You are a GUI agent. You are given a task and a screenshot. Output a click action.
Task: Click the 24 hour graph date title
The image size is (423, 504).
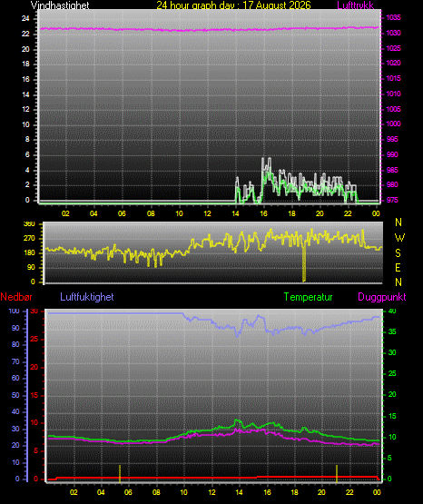(233, 5)
